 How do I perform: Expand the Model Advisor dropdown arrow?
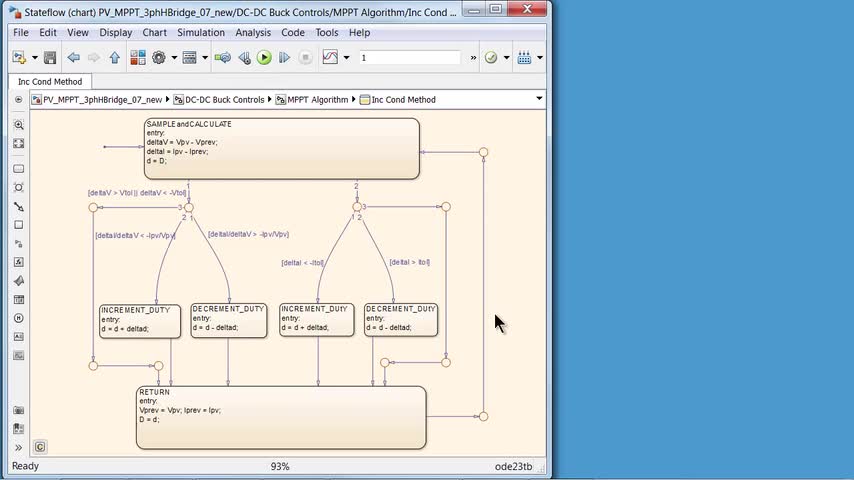click(x=507, y=58)
